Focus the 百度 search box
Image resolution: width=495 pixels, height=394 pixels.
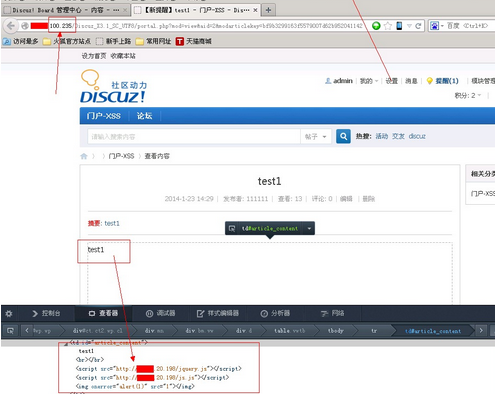tap(468, 26)
